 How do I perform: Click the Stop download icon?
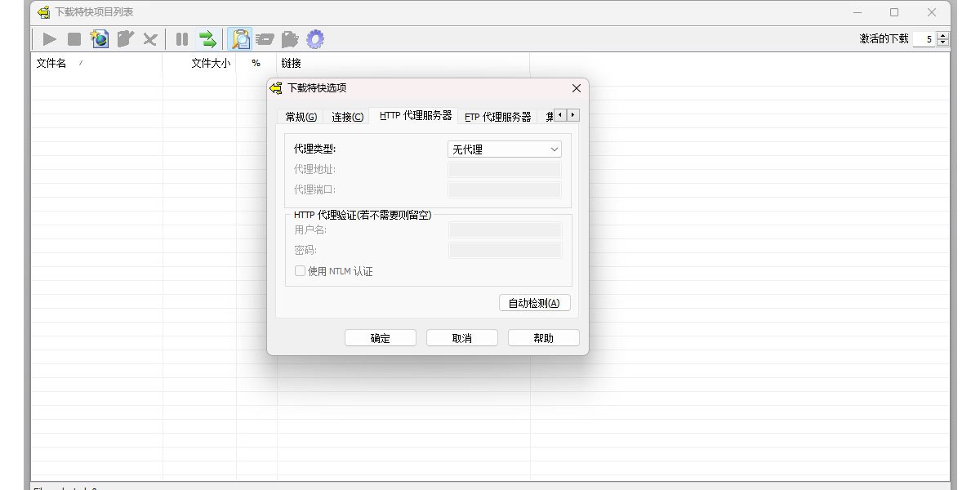pos(73,38)
